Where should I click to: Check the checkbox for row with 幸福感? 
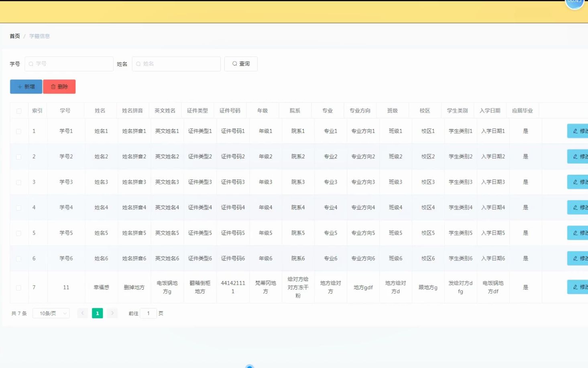[19, 288]
